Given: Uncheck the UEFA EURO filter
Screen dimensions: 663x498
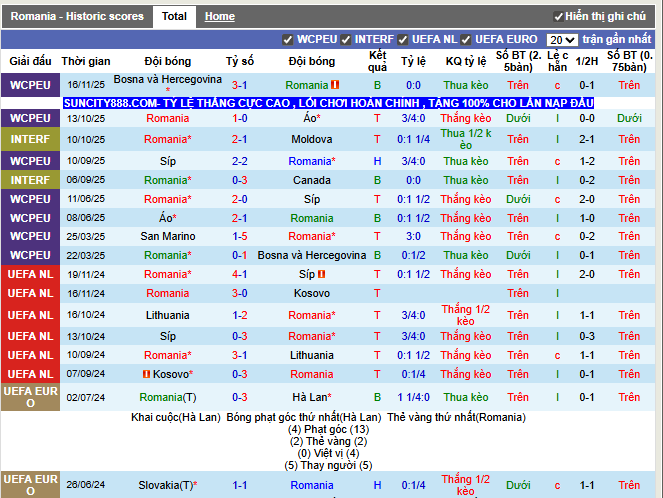Looking at the screenshot, I should pyautogui.click(x=466, y=40).
